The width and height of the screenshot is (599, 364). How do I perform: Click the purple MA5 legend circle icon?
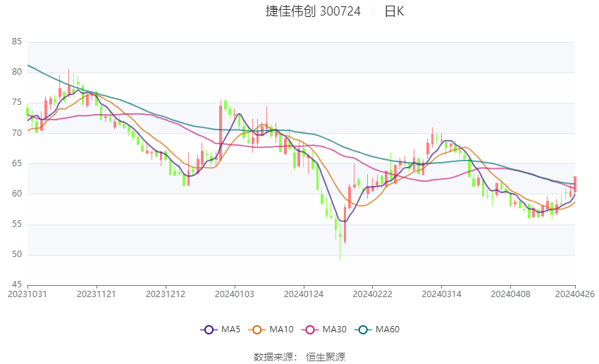click(209, 330)
